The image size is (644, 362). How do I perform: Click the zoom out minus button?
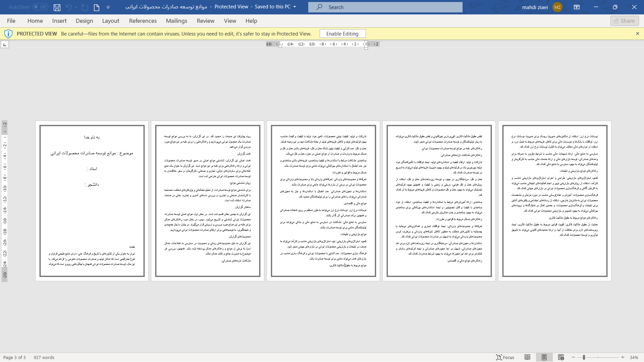tap(574, 357)
